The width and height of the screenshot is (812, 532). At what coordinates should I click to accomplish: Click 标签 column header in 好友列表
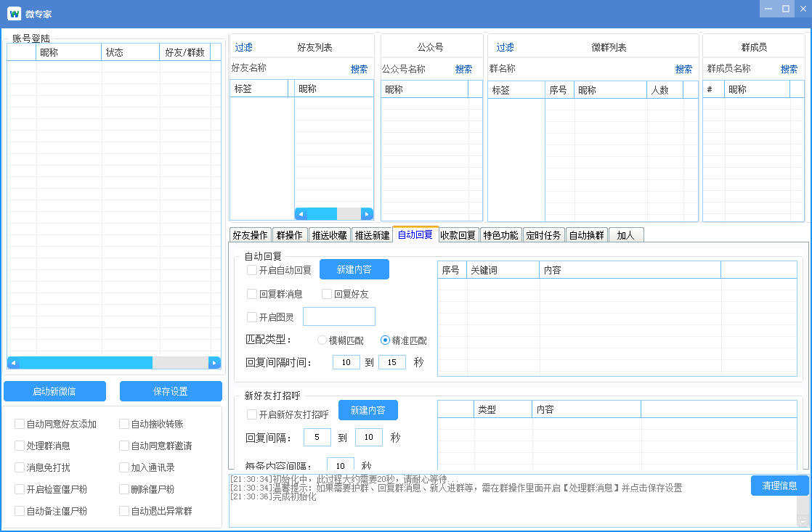(259, 89)
